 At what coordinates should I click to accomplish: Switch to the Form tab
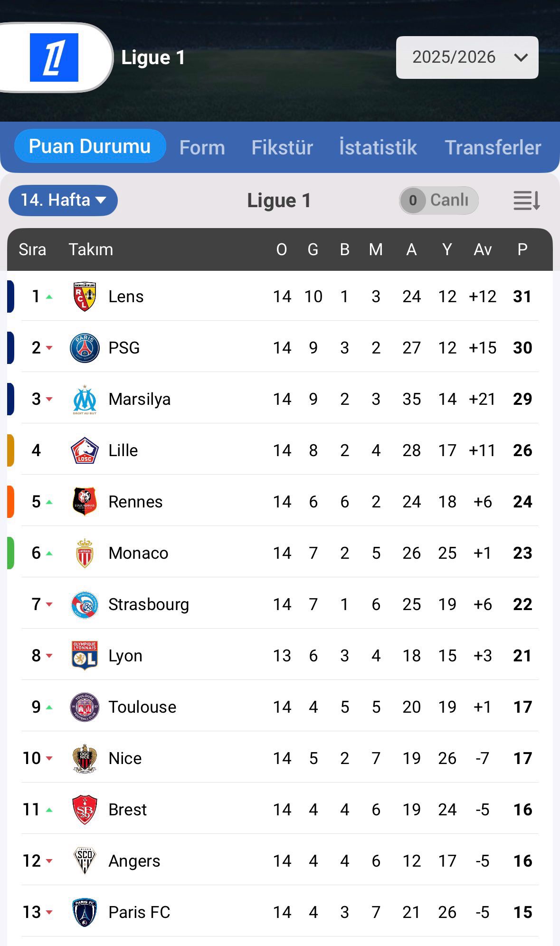point(202,147)
